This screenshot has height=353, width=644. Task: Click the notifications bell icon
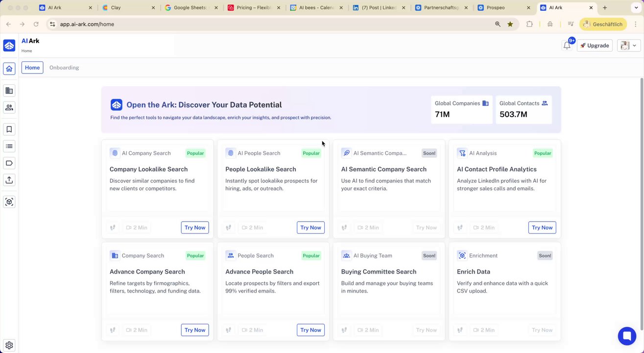tap(567, 46)
